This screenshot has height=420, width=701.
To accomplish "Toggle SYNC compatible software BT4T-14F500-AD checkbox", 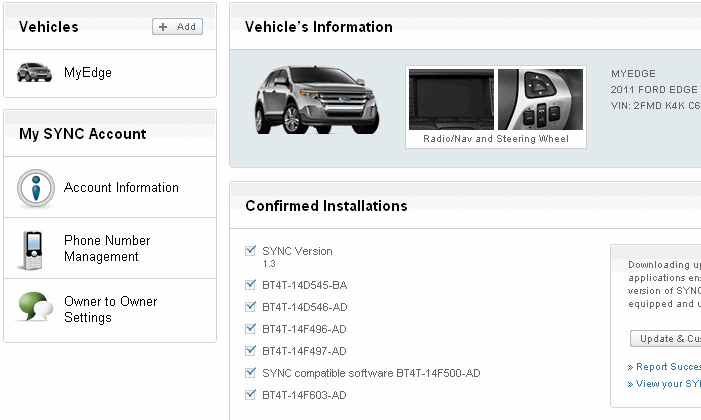I will tap(250, 373).
